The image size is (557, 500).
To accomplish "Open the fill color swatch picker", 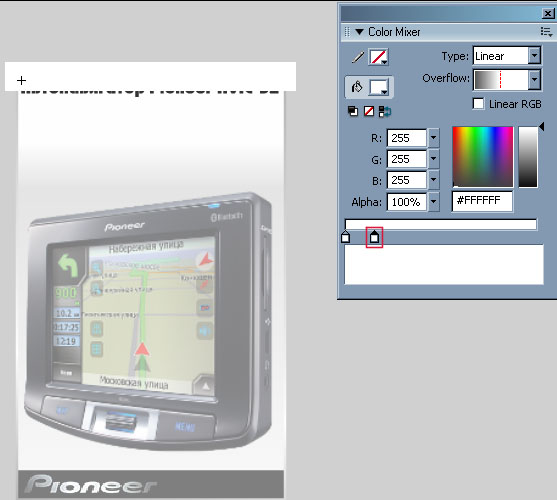I will [379, 87].
